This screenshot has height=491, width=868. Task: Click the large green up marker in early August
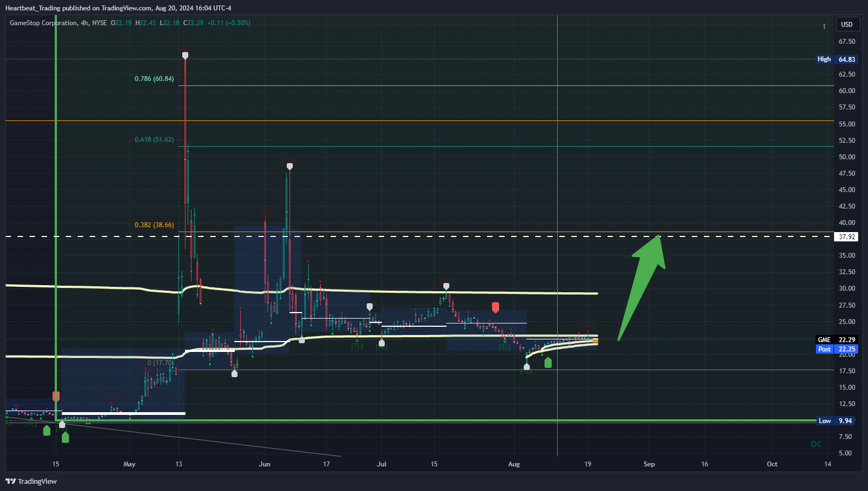tap(548, 362)
